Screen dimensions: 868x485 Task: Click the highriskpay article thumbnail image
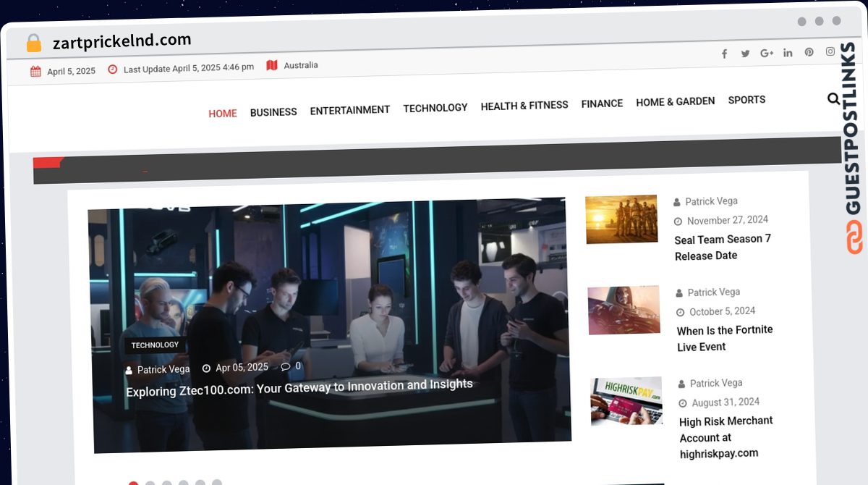[626, 400]
